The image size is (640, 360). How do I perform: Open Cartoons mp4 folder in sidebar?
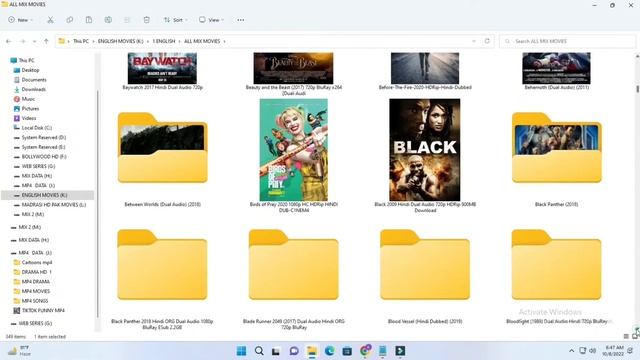pyautogui.click(x=37, y=262)
